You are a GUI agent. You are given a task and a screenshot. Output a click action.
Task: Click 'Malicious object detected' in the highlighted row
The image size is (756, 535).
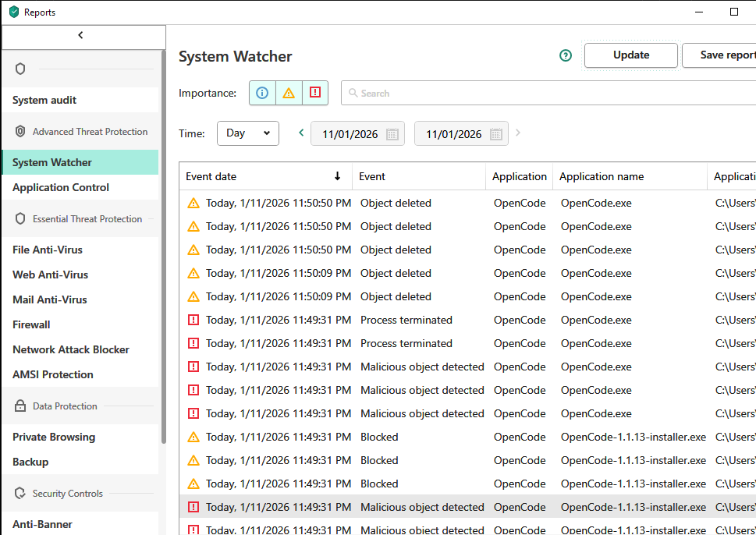[x=422, y=507]
